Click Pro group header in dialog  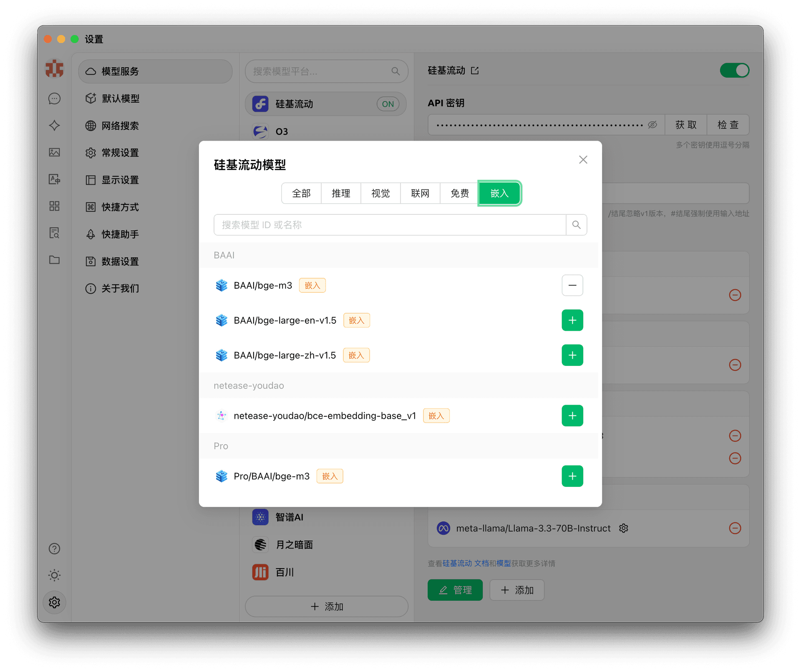[x=398, y=446]
